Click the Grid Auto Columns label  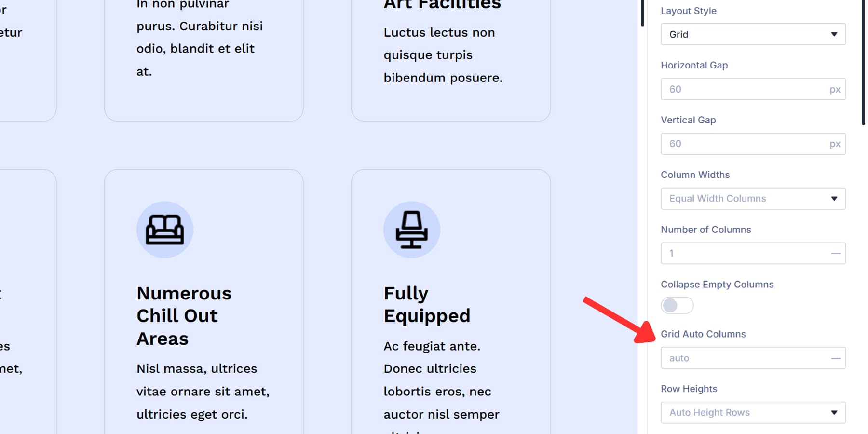click(x=703, y=334)
